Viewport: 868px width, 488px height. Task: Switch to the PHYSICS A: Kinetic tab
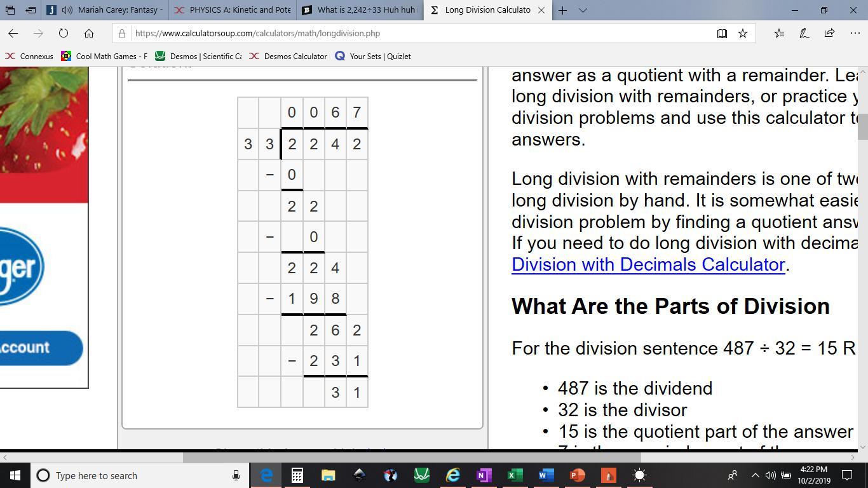click(233, 10)
